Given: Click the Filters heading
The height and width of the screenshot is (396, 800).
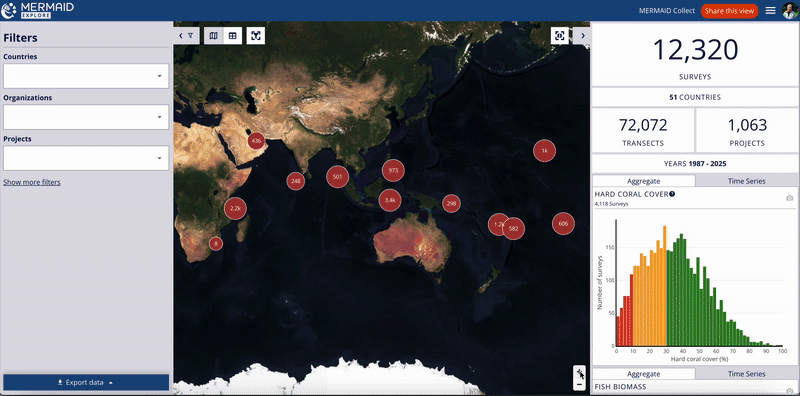Looking at the screenshot, I should click(x=20, y=38).
